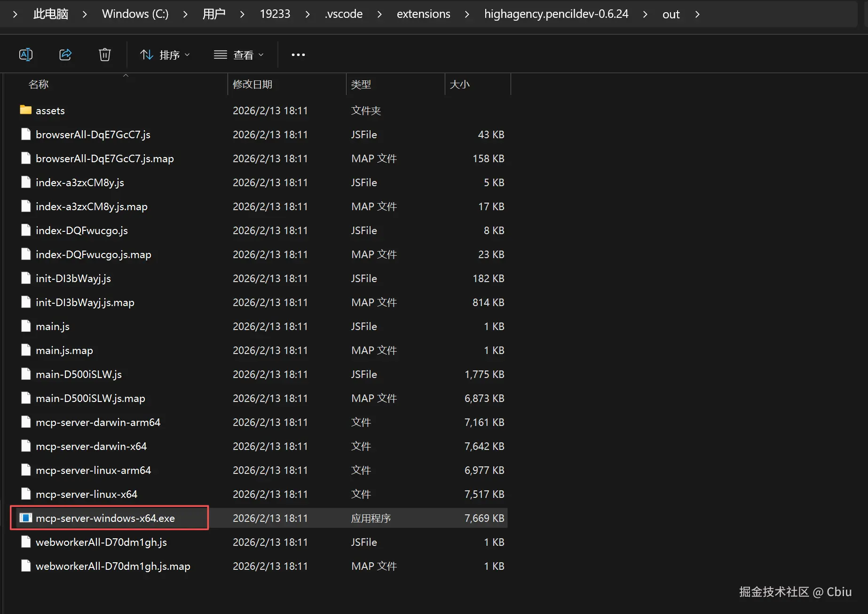Click the mcp-server-darwin-arm64 file icon
868x614 pixels.
(26, 422)
